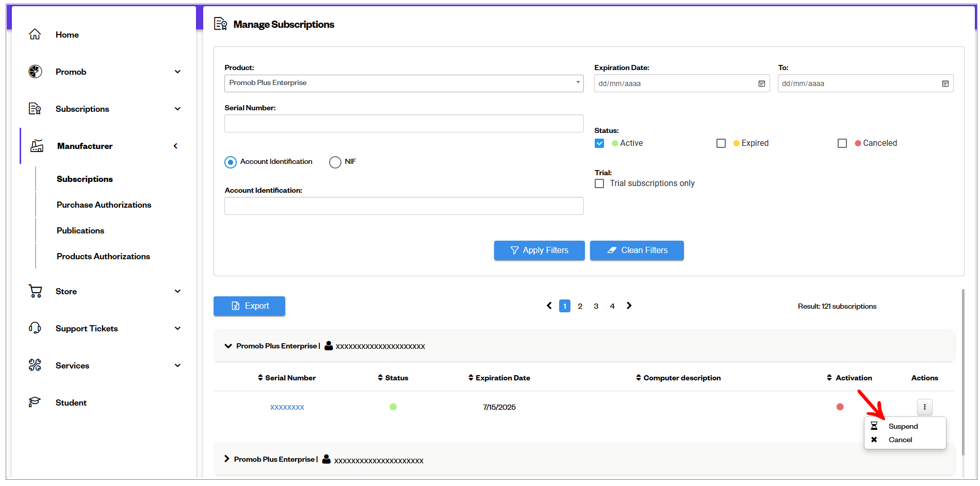
Task: Go to the previous results page arrow
Action: pos(549,306)
